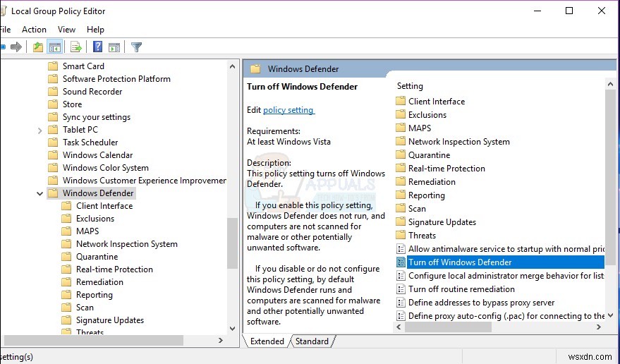Viewport: 620px width, 364px height.
Task: Open the Action menu
Action: coord(34,30)
